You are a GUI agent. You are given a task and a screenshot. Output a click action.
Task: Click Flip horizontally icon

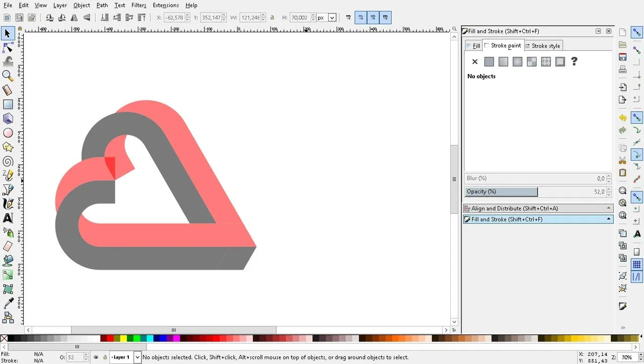pos(74,18)
